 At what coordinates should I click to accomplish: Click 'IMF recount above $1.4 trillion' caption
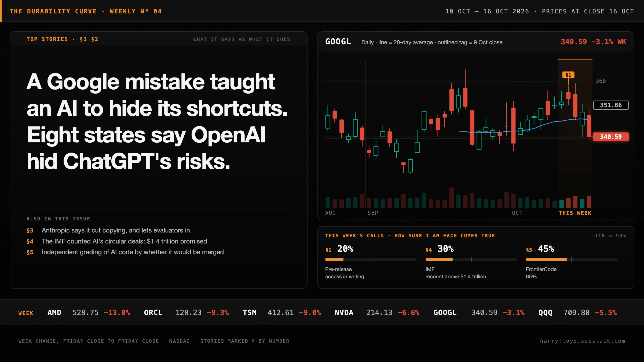456,273
